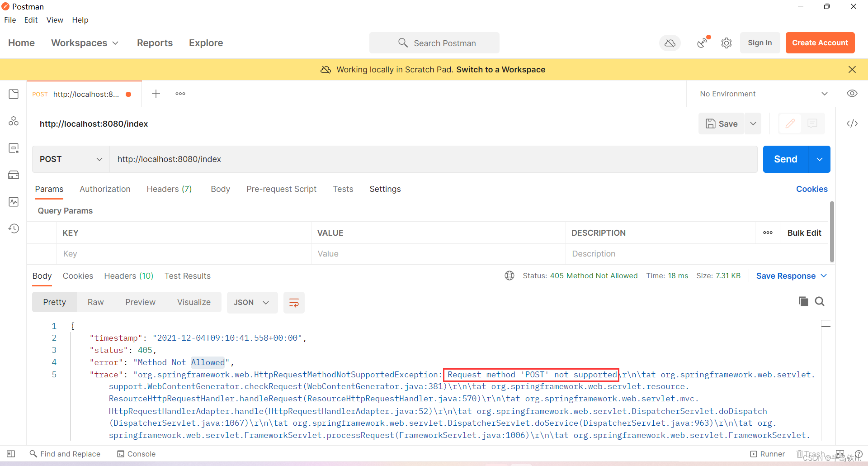Click the request panel vertical scrollbar

pyautogui.click(x=831, y=232)
